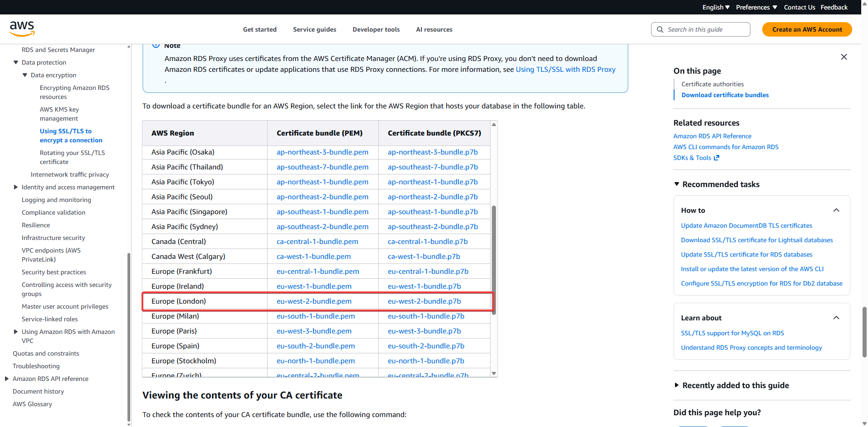The height and width of the screenshot is (427, 868).
Task: Collapse the Data protection tree node
Action: [x=16, y=62]
